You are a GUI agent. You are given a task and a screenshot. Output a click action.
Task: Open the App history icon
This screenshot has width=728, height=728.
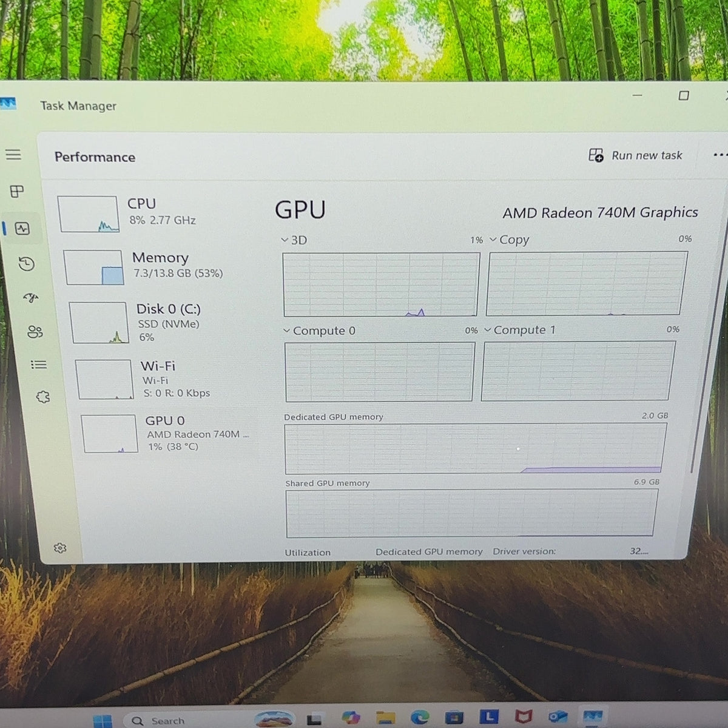coord(27,264)
